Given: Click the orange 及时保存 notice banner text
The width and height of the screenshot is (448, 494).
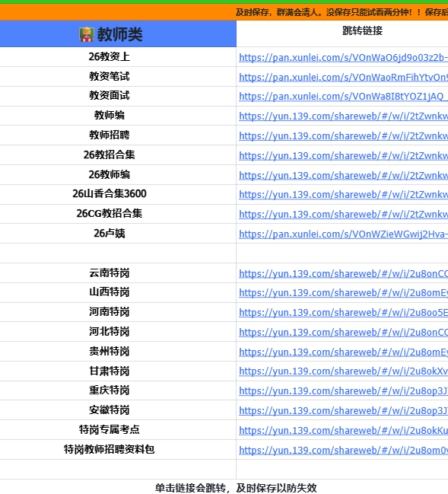Looking at the screenshot, I should 342,12.
